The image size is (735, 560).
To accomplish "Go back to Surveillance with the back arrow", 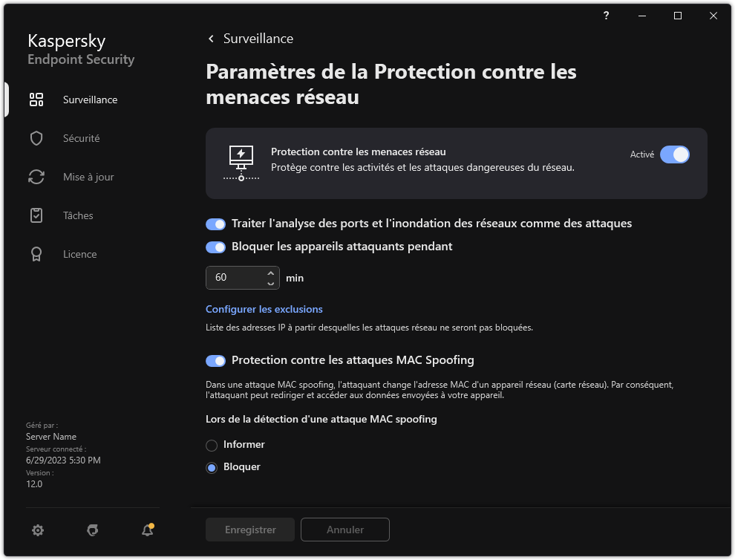I will 210,38.
